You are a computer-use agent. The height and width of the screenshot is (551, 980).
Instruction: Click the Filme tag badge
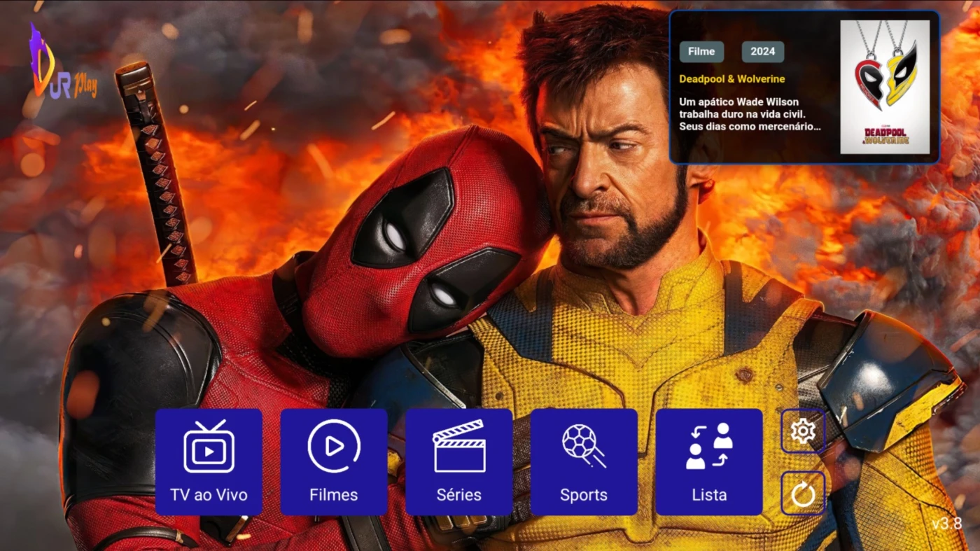701,52
